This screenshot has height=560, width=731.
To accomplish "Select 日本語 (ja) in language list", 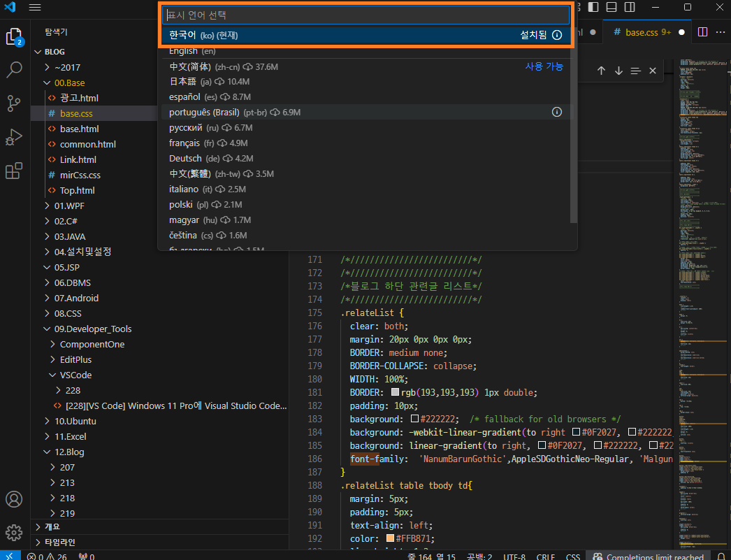I will [x=366, y=82].
